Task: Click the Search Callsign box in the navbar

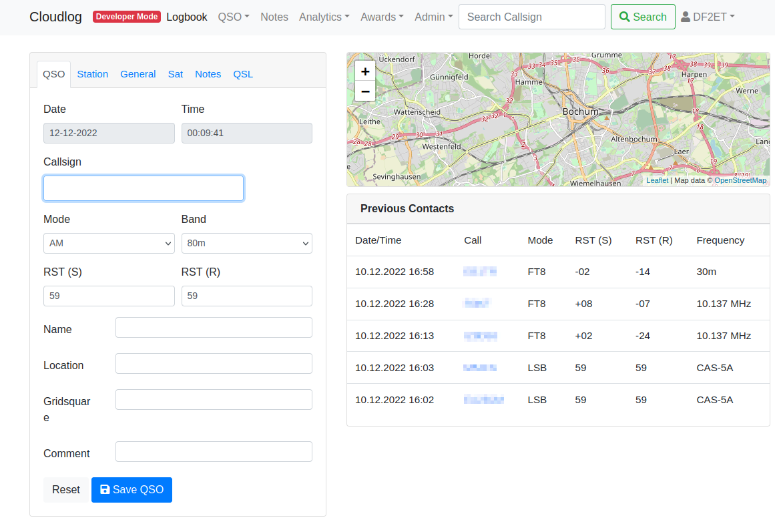Action: pyautogui.click(x=531, y=16)
